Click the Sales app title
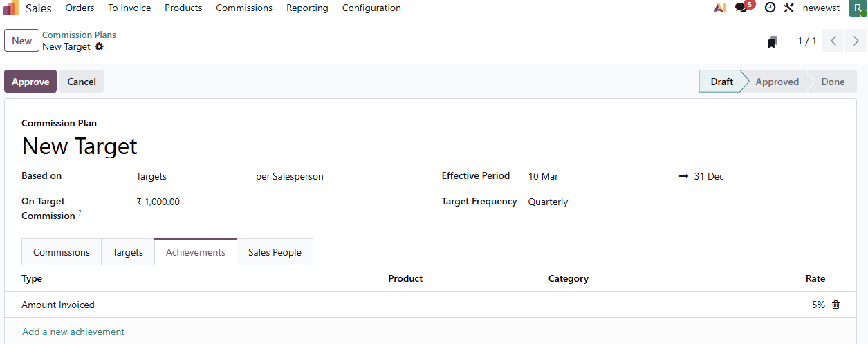868x344 pixels. 39,8
